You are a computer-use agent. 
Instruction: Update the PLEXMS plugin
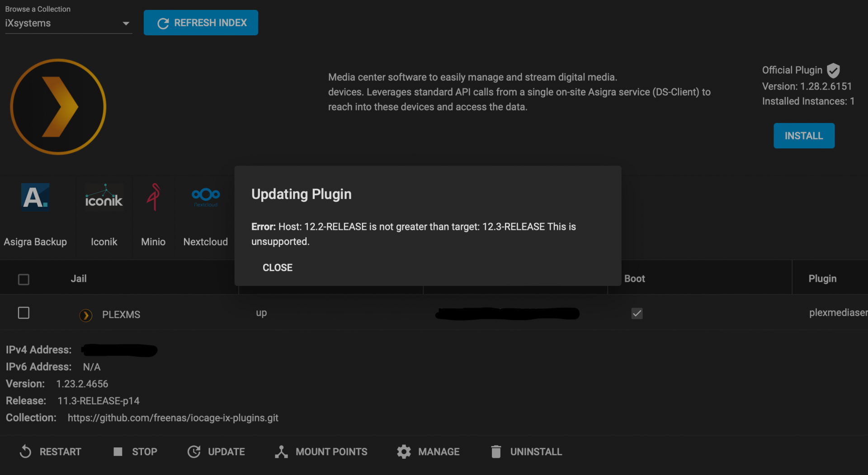pyautogui.click(x=216, y=451)
